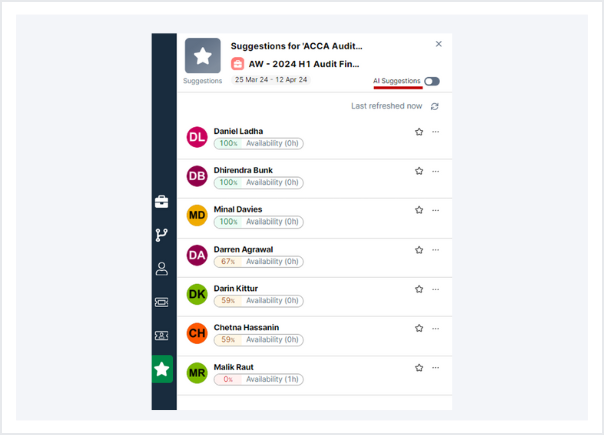
Task: Select the Daniel Ladha suggestion row
Action: pyautogui.click(x=300, y=137)
